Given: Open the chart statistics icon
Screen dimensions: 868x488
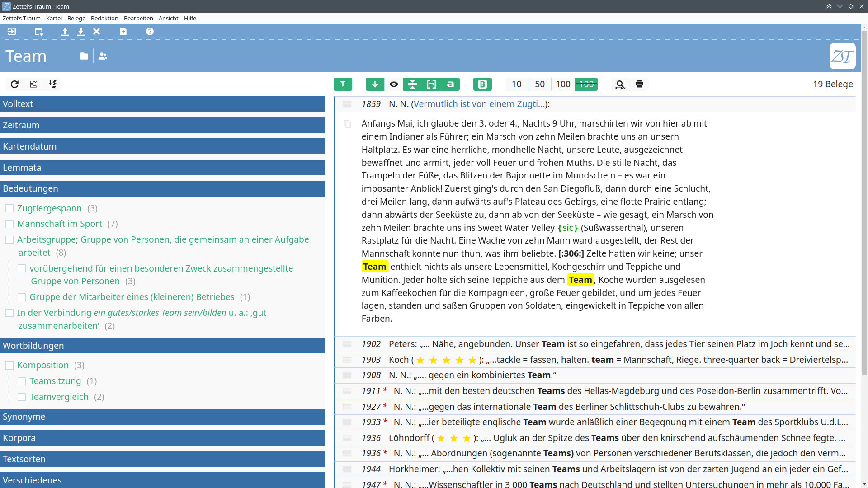Looking at the screenshot, I should pyautogui.click(x=33, y=84).
